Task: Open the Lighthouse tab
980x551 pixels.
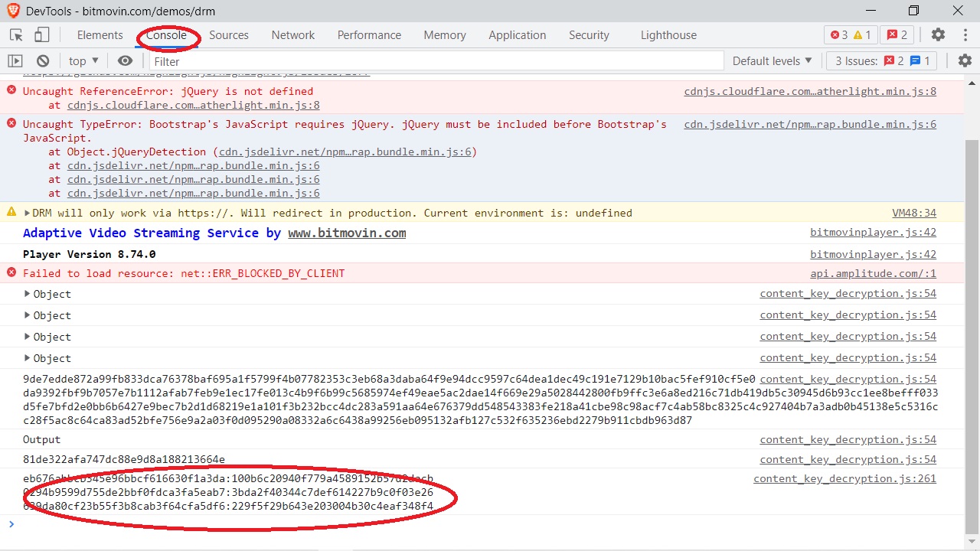Action: 668,35
